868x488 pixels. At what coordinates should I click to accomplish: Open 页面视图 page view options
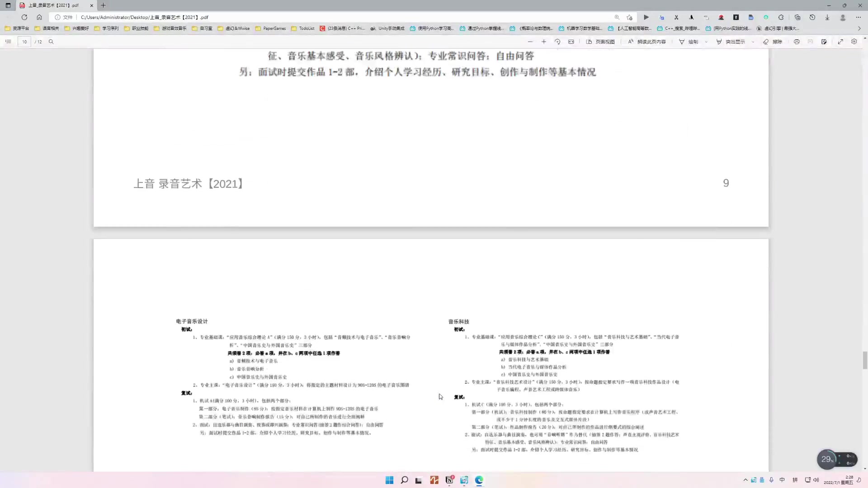600,42
